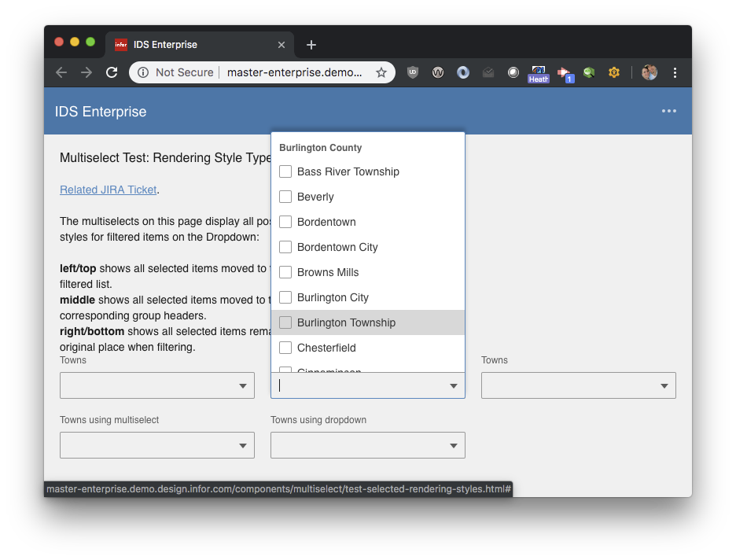Switch to the IDS Enterprise browser tab

coord(200,45)
